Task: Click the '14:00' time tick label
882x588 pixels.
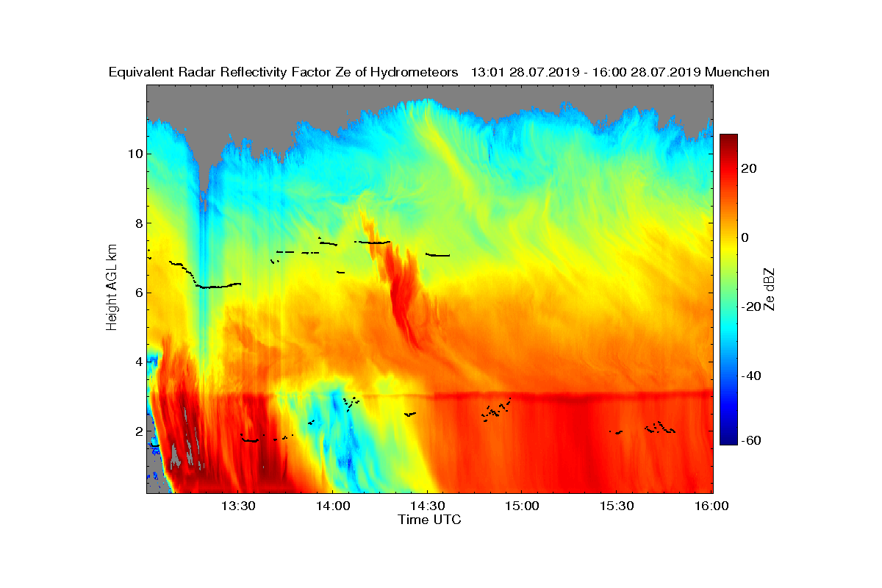Action: click(334, 506)
